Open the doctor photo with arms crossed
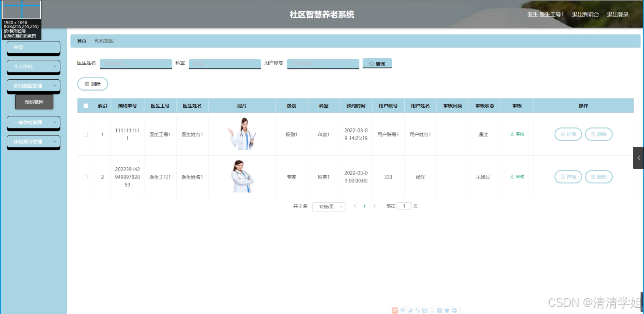Viewport: 644px width, 314px height. click(x=242, y=177)
